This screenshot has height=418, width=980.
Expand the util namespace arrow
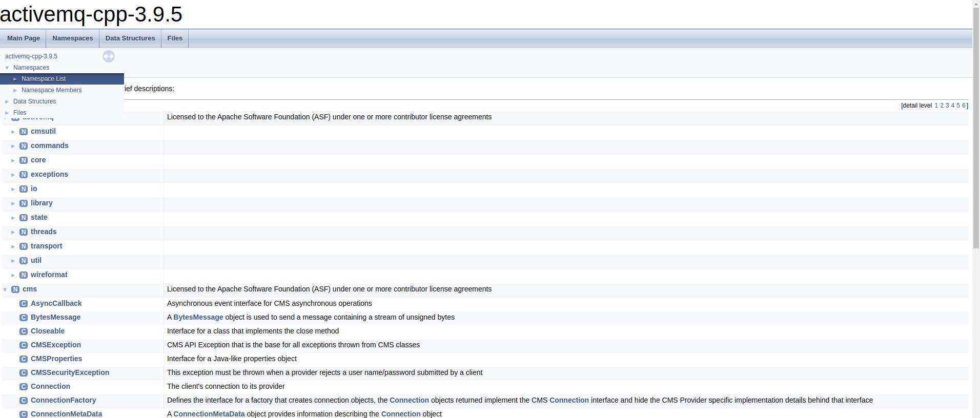pyautogui.click(x=13, y=261)
